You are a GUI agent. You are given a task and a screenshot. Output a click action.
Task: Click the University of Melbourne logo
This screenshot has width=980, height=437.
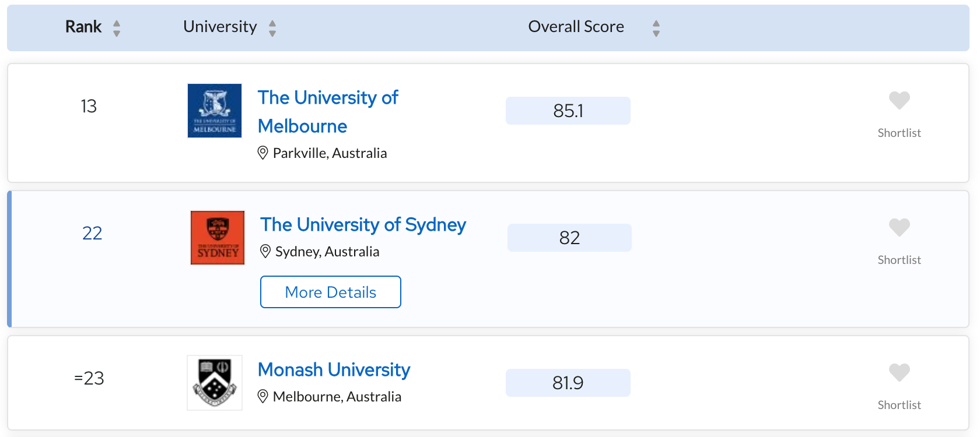coord(215,111)
